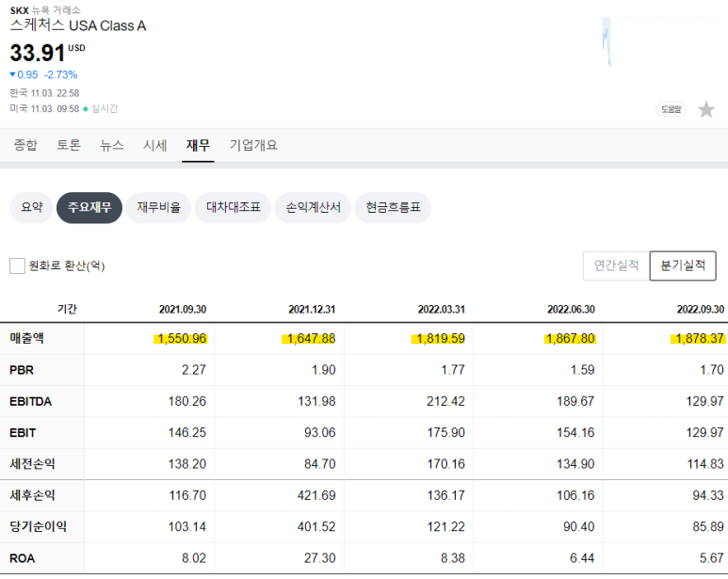Open the 시세 tab
This screenshot has width=728, height=579.
tap(155, 145)
